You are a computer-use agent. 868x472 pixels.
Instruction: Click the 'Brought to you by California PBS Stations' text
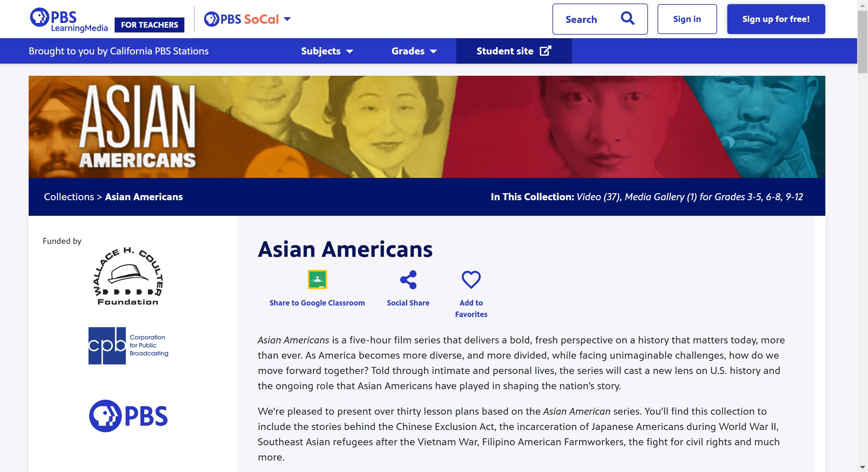(x=118, y=51)
